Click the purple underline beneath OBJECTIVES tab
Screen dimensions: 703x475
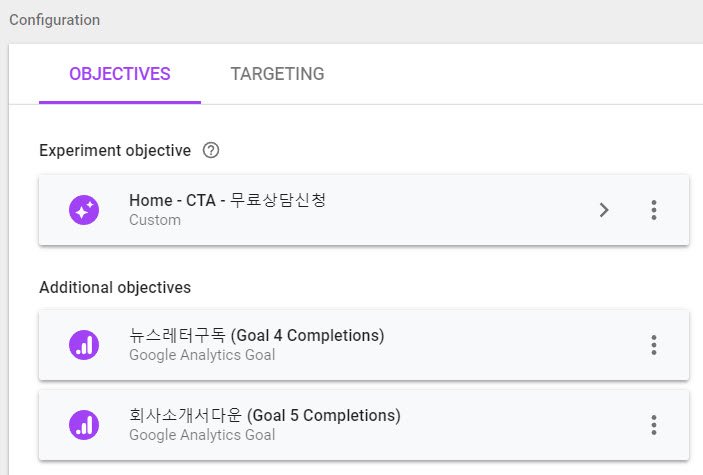click(120, 102)
